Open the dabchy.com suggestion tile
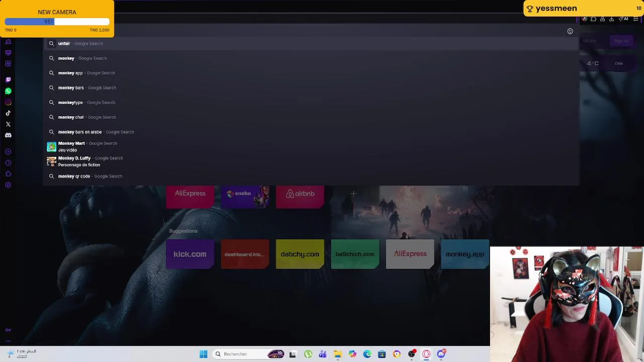 (x=300, y=254)
